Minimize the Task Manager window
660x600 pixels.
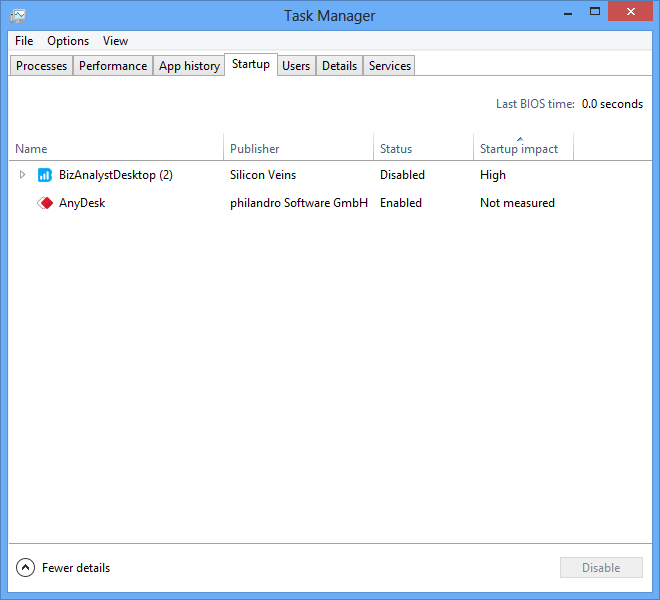568,13
